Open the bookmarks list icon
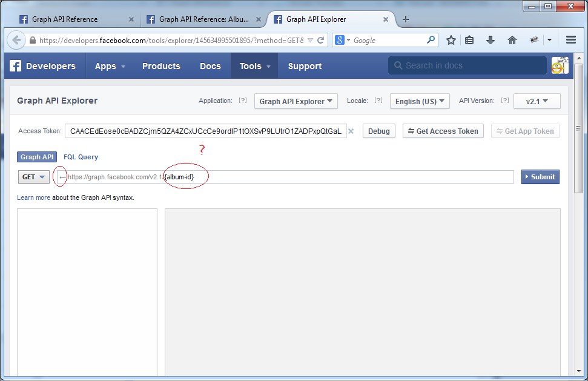This screenshot has height=381, width=588. pos(469,40)
